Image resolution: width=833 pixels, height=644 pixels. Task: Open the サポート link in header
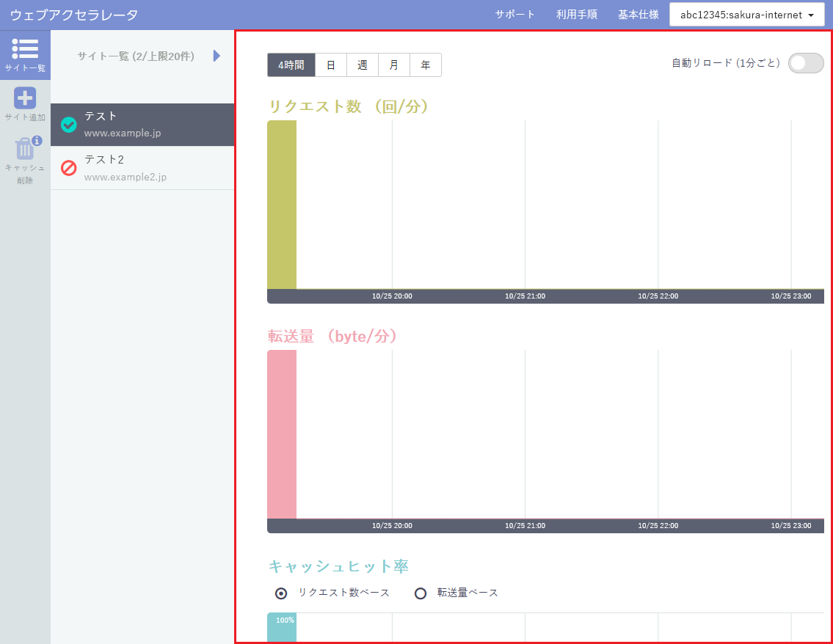coord(514,15)
